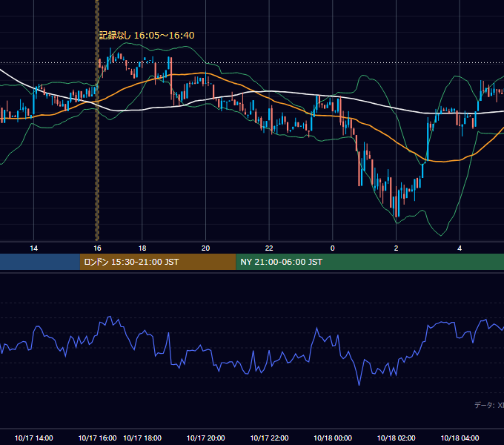The height and width of the screenshot is (445, 504).
Task: Click the 10/18 00:00 date label
Action: pos(333,438)
